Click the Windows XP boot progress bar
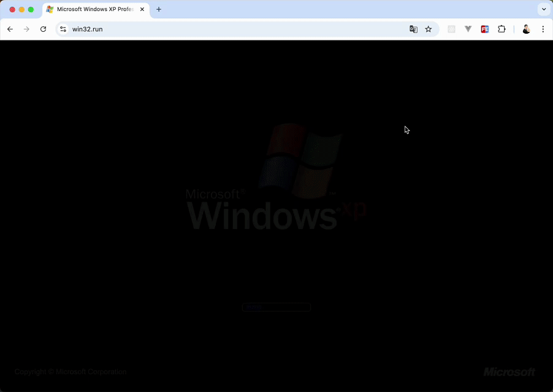Screen dimensions: 553x392 276,307
